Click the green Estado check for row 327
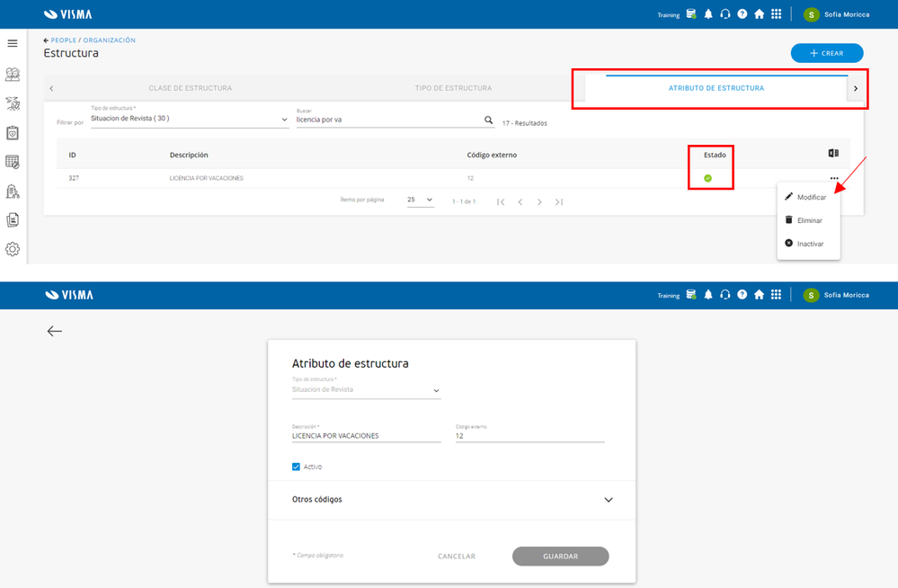The height and width of the screenshot is (588, 898). [x=707, y=178]
